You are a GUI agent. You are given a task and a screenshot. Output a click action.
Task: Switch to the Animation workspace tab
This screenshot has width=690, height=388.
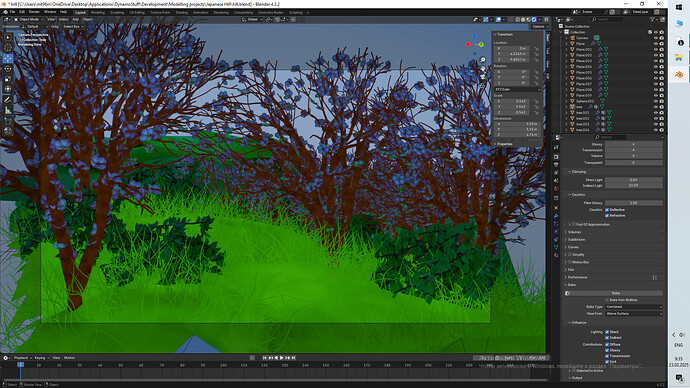pyautogui.click(x=201, y=13)
